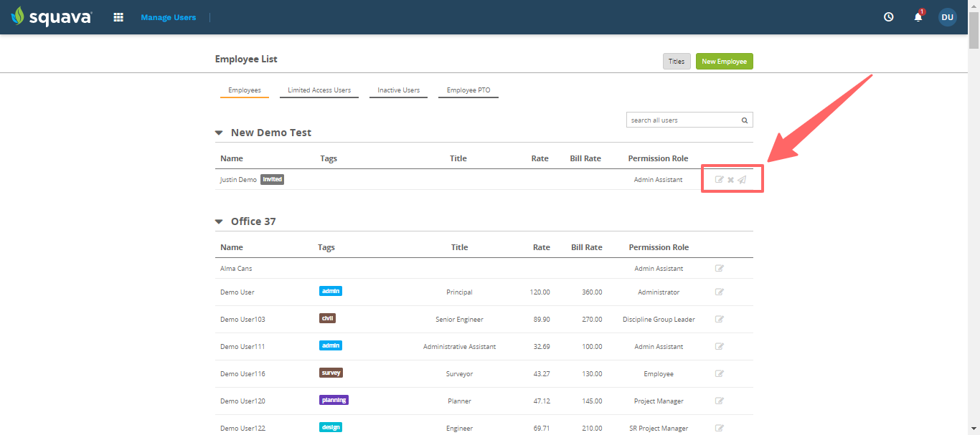Click the New Employee button
Image resolution: width=980 pixels, height=435 pixels.
tap(725, 62)
